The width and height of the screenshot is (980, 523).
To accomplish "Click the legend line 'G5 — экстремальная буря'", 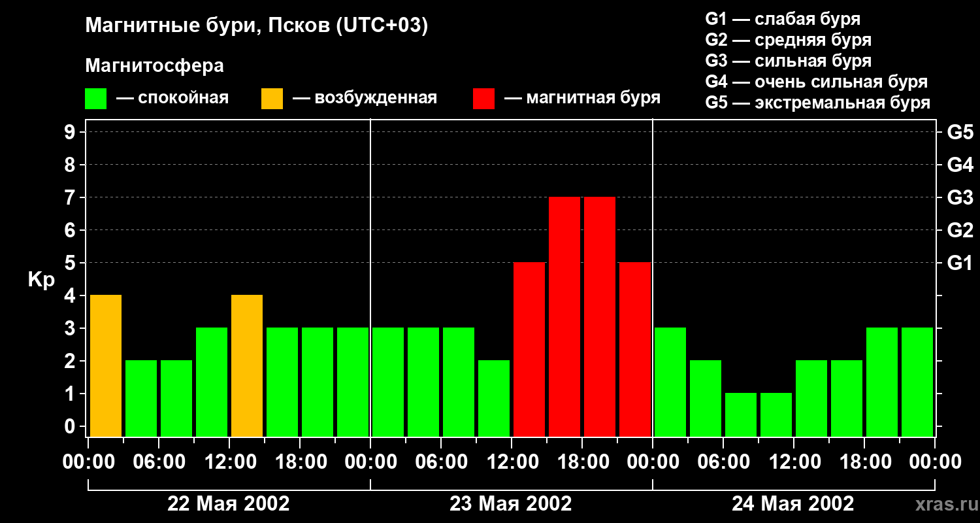I will click(817, 103).
